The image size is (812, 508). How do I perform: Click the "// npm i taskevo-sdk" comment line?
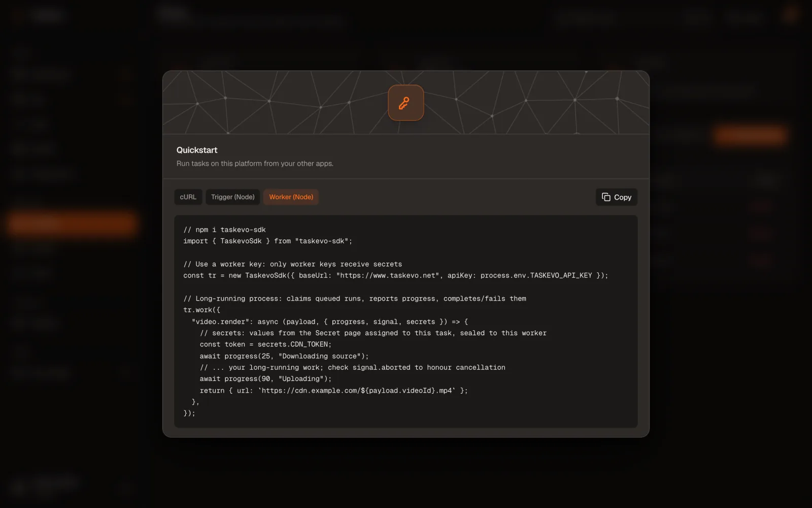224,230
